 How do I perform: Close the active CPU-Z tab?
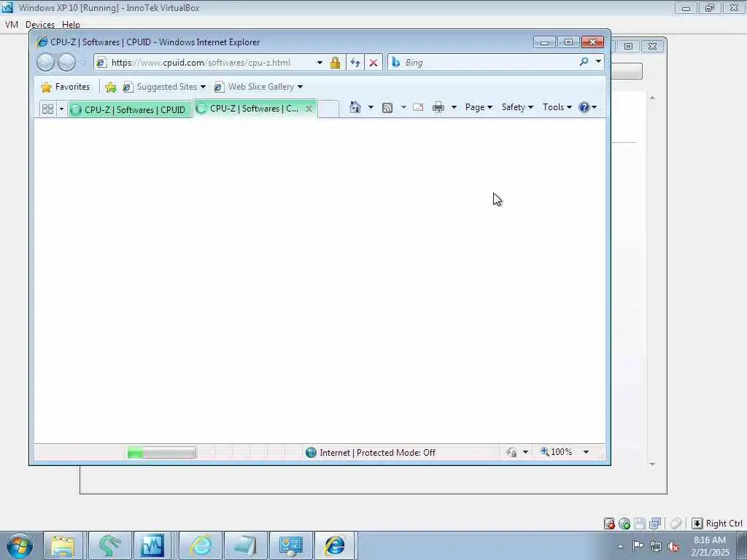click(309, 109)
